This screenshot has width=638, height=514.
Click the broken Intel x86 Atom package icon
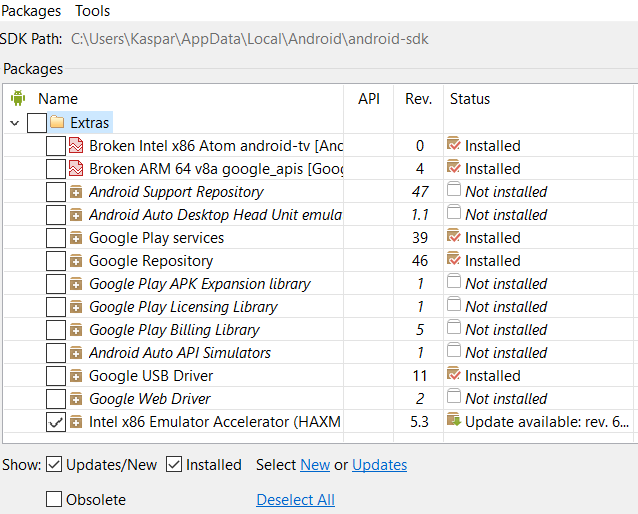click(x=76, y=145)
